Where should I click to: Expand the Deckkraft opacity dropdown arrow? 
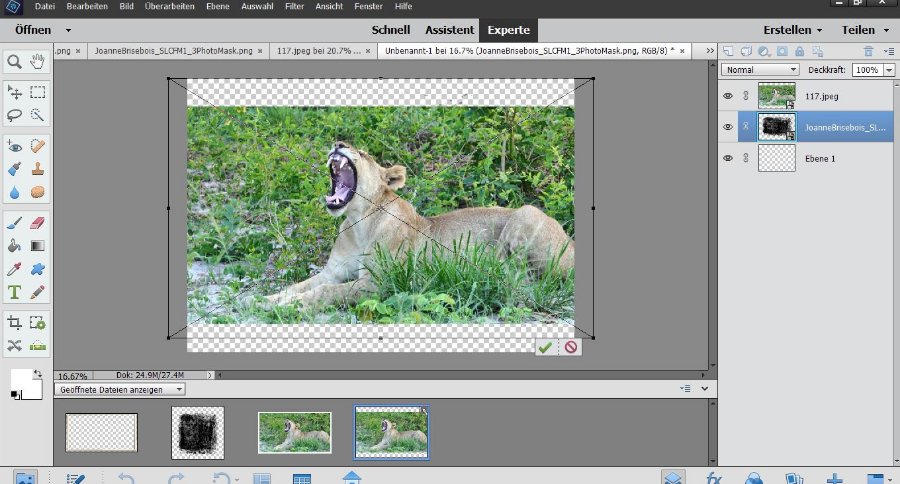888,70
